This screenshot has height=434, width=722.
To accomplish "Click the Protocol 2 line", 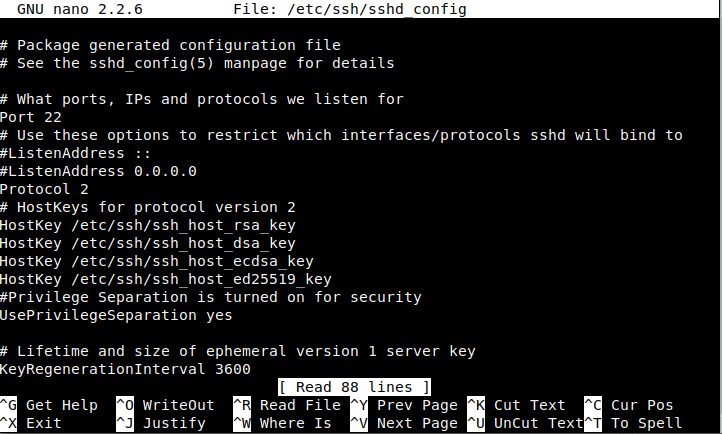I will click(44, 189).
